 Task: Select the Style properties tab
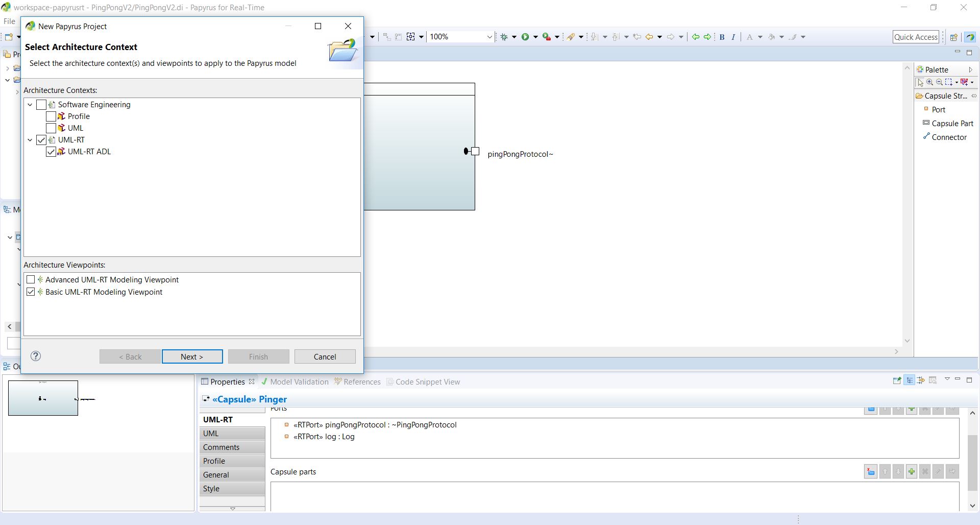coord(232,488)
